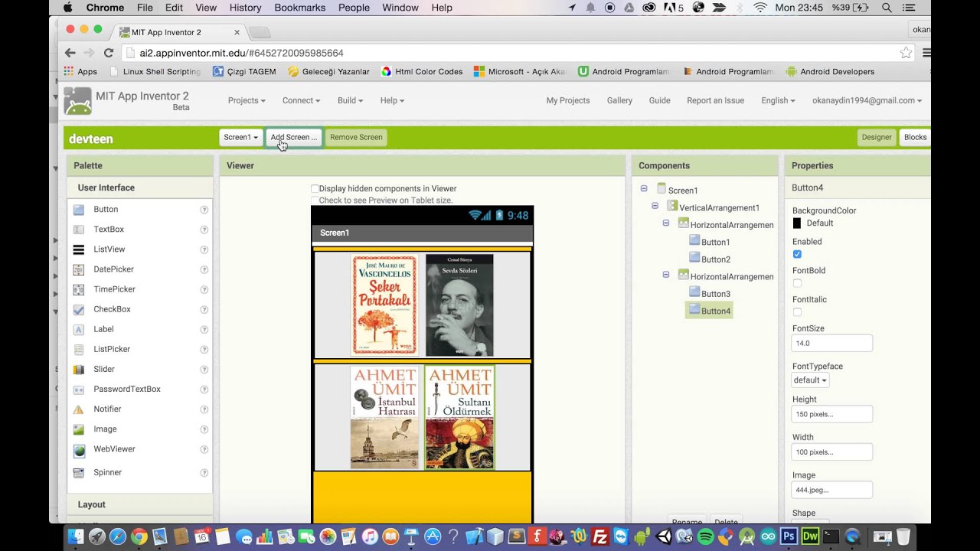Select Button in the User Interface palette
980x551 pixels.
tap(106, 209)
